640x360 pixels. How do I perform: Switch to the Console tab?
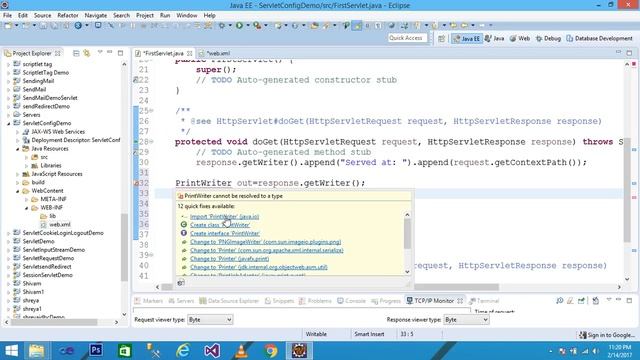pyautogui.click(x=351, y=301)
